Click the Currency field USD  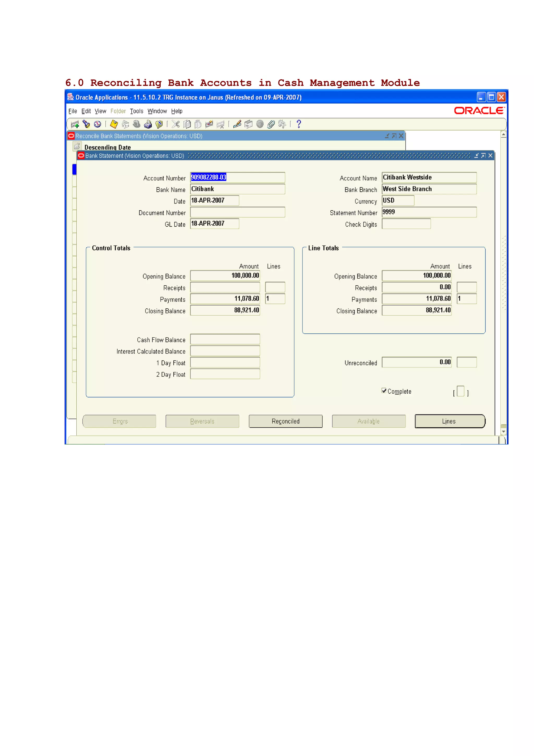pyautogui.click(x=398, y=201)
